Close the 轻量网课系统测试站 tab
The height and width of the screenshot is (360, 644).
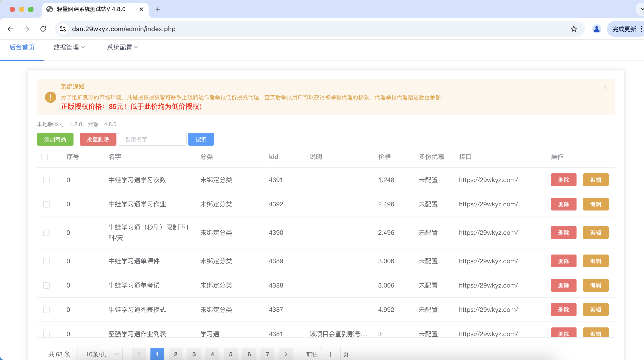click(141, 9)
